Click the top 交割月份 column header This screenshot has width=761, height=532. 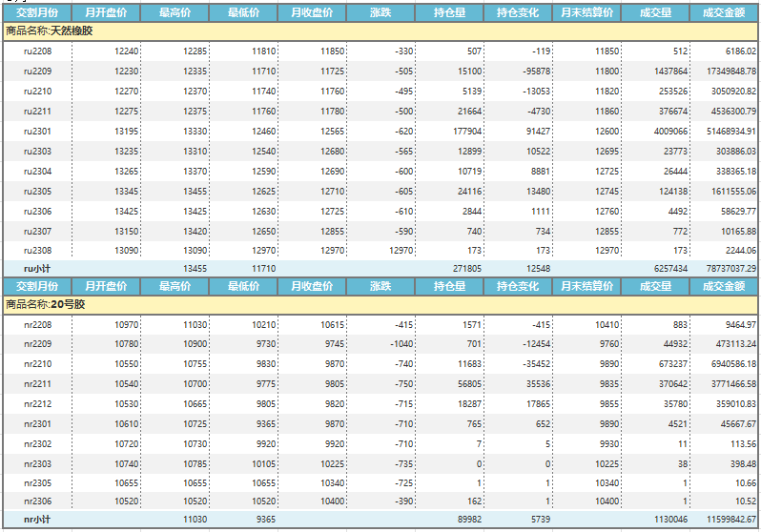(36, 13)
